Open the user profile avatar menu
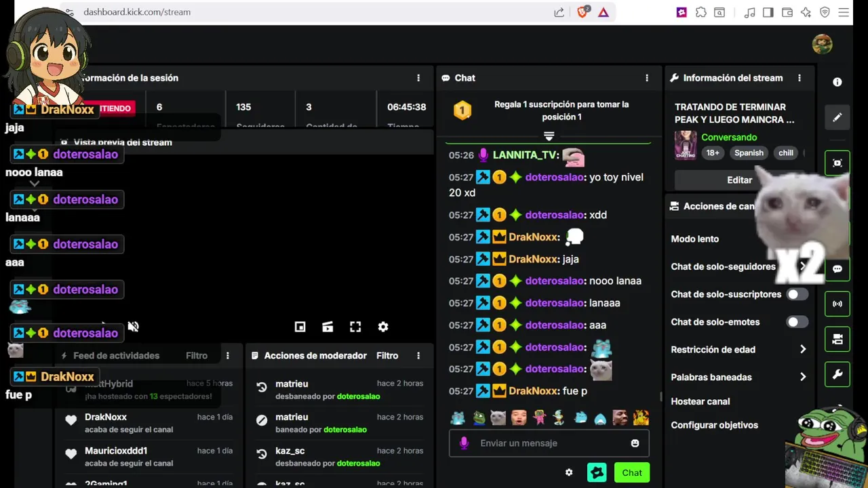The height and width of the screenshot is (488, 868). click(x=823, y=45)
